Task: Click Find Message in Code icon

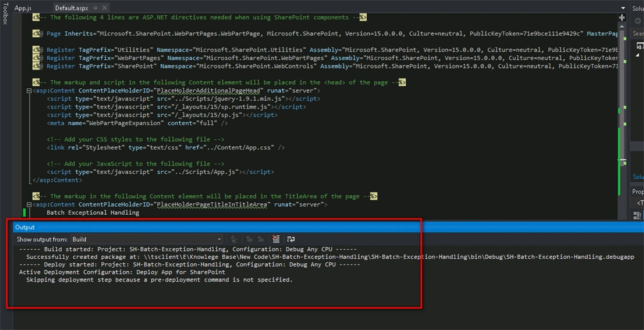Action: pos(235,239)
